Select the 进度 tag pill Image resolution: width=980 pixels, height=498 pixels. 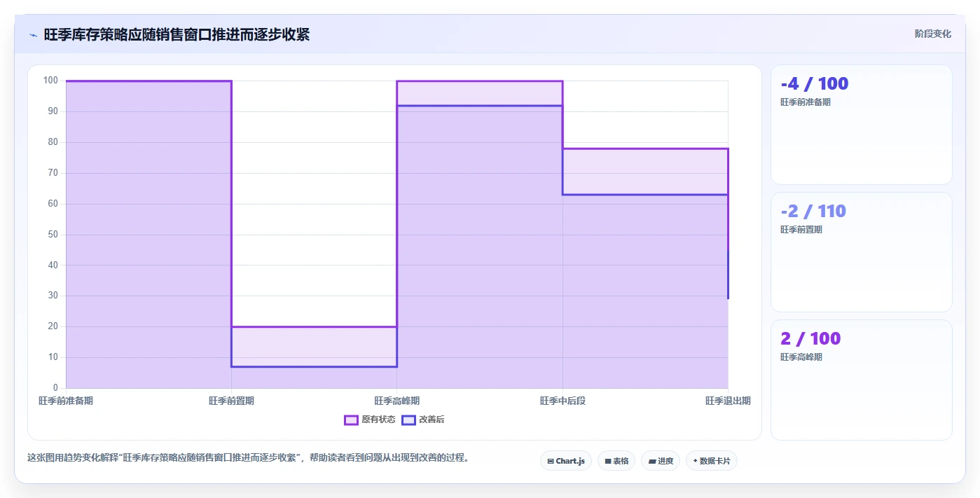point(661,461)
